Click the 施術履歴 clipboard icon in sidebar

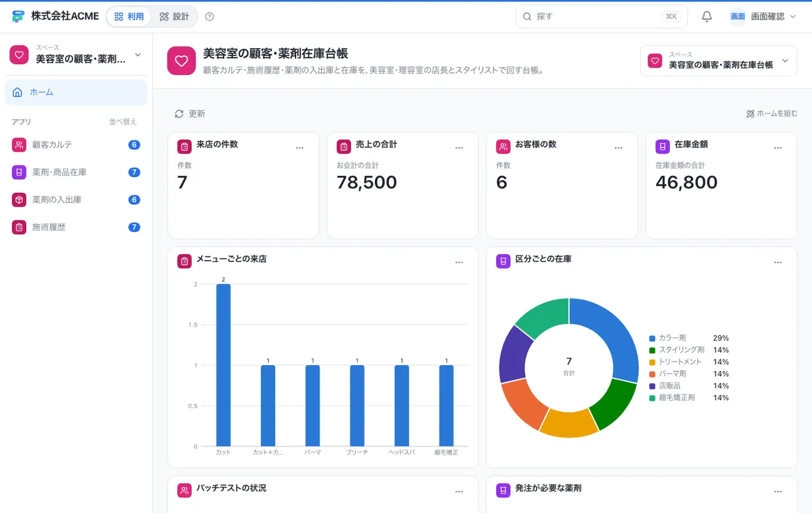19,227
